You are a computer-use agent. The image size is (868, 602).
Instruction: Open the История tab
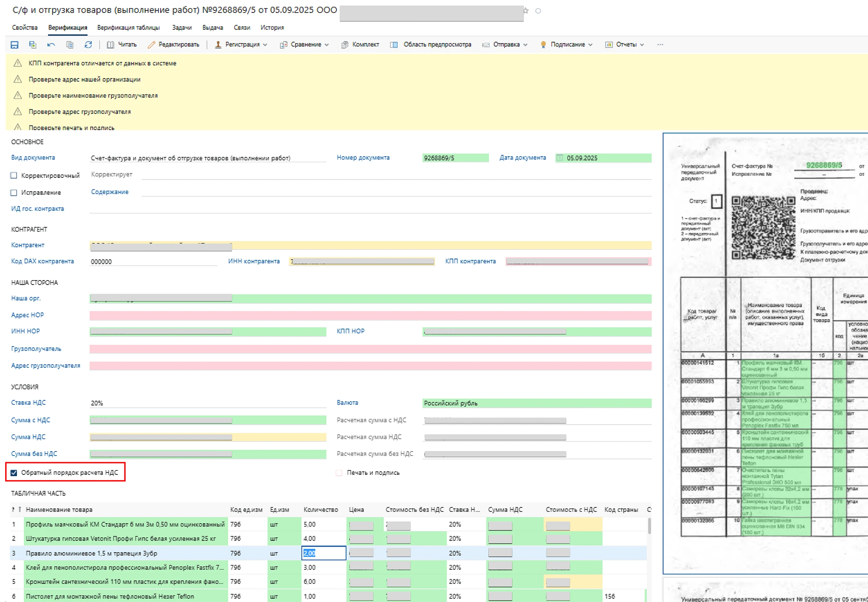(272, 27)
